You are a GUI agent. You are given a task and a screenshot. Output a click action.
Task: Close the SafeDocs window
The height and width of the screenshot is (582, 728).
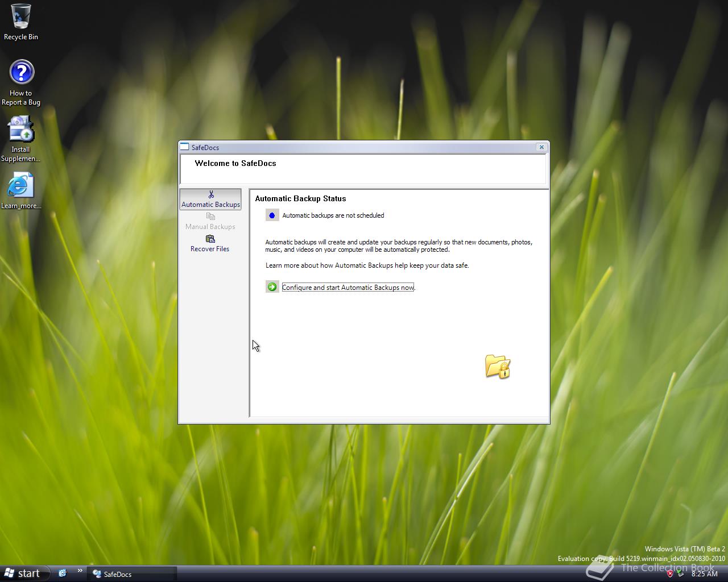[541, 147]
